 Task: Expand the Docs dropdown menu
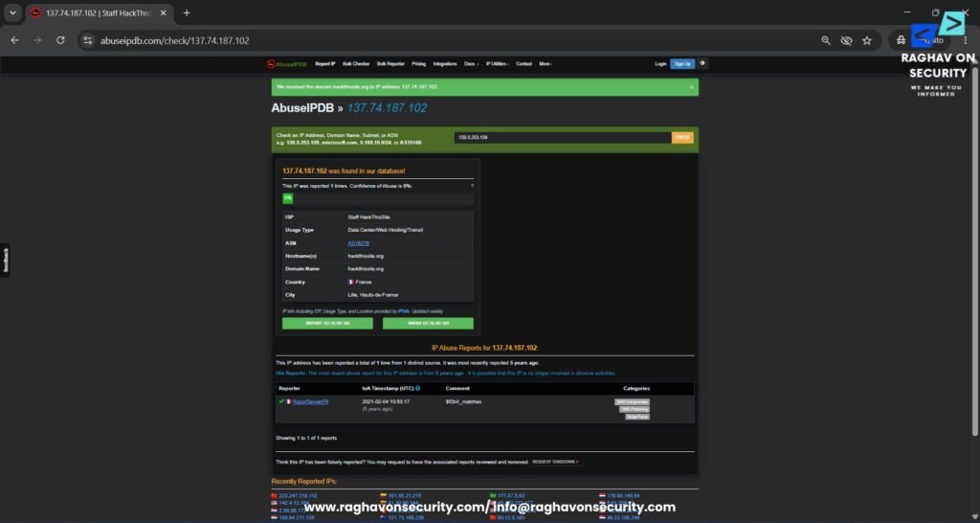pyautogui.click(x=471, y=64)
